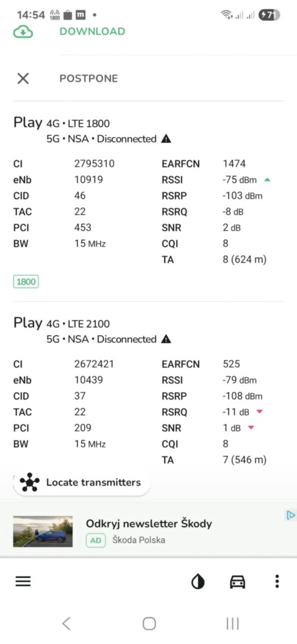Tap the Play 4G LTE 1800 cell header

click(62, 123)
